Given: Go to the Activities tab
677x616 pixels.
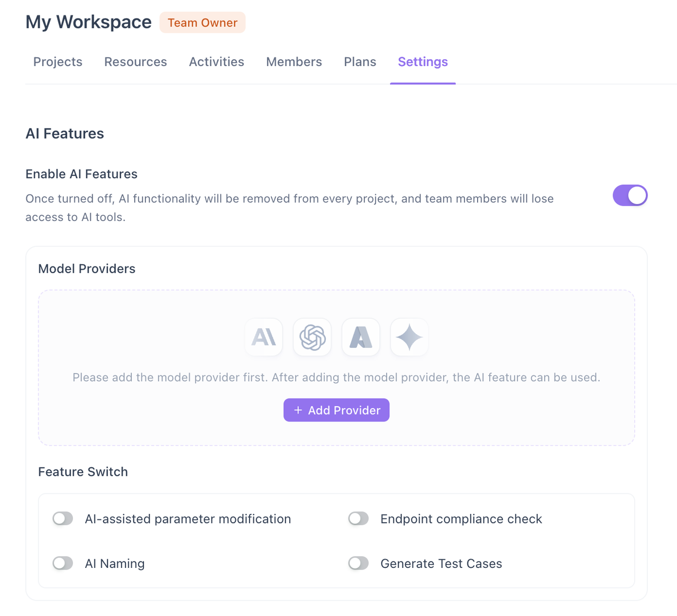Looking at the screenshot, I should coord(216,62).
